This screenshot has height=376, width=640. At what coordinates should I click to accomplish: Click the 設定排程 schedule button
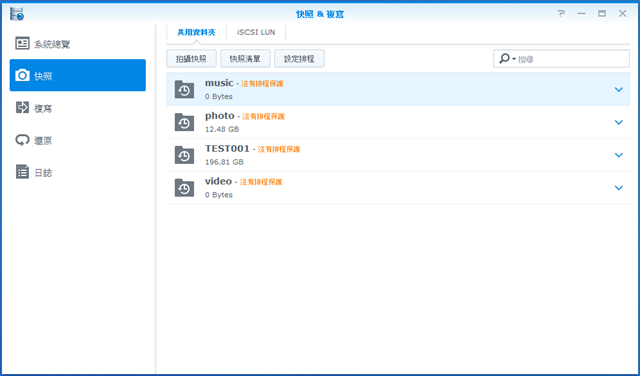(x=299, y=59)
